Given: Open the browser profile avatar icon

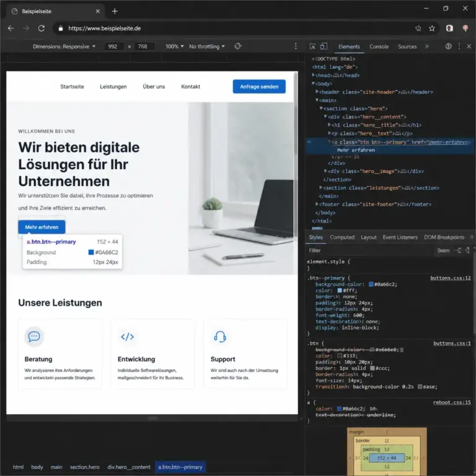Looking at the screenshot, I should (x=449, y=29).
